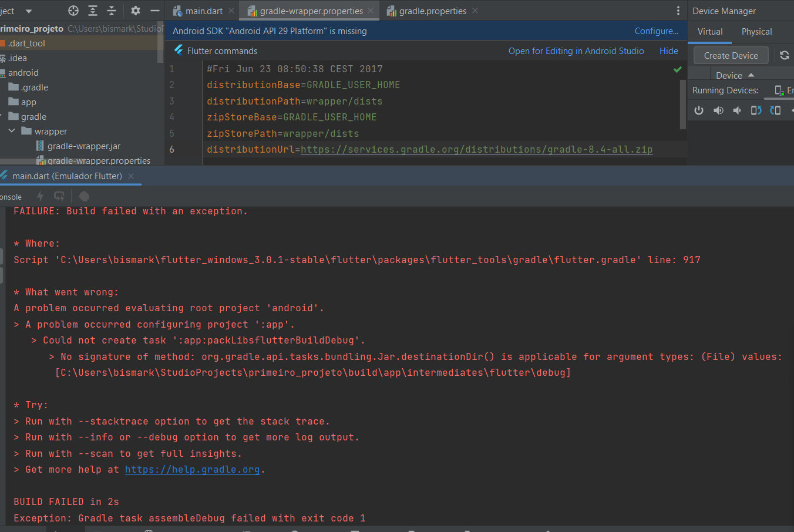Hide the Project panel with minus icon
The image size is (794, 532).
[x=155, y=11]
